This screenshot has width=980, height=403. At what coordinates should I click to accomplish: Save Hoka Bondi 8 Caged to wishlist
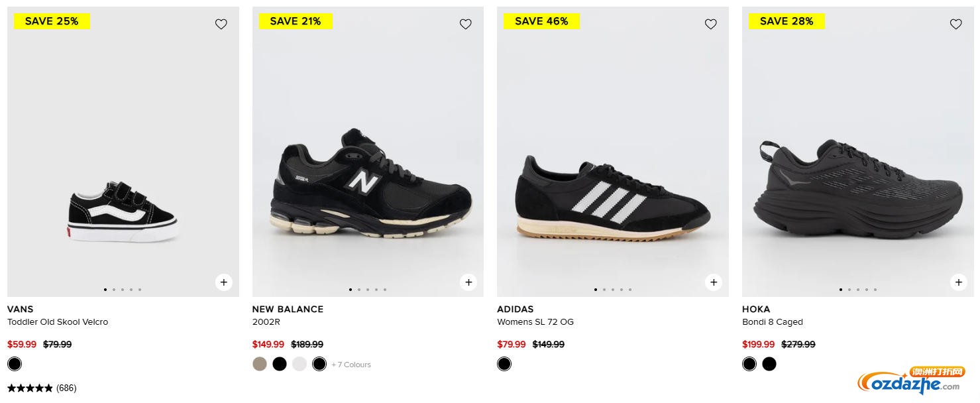point(955,25)
